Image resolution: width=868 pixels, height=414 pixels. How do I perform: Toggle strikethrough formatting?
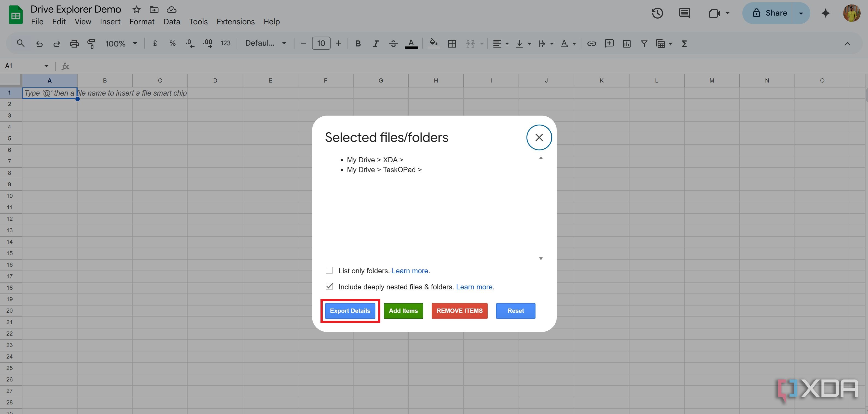tap(393, 43)
